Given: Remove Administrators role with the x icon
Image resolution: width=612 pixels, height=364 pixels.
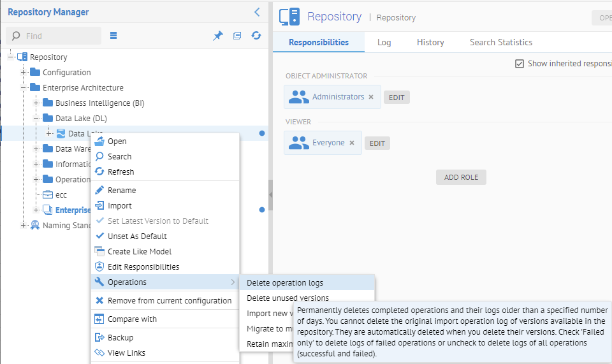Looking at the screenshot, I should pyautogui.click(x=371, y=98).
